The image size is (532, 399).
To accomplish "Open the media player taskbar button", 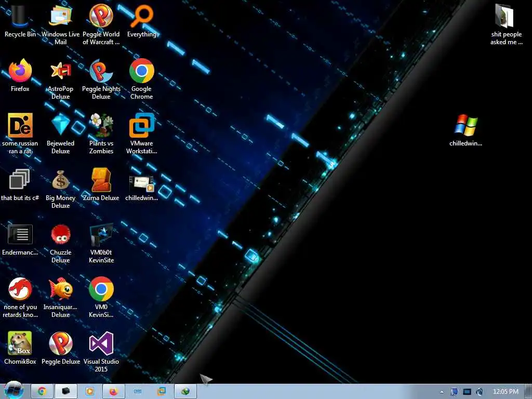I will [90, 392].
